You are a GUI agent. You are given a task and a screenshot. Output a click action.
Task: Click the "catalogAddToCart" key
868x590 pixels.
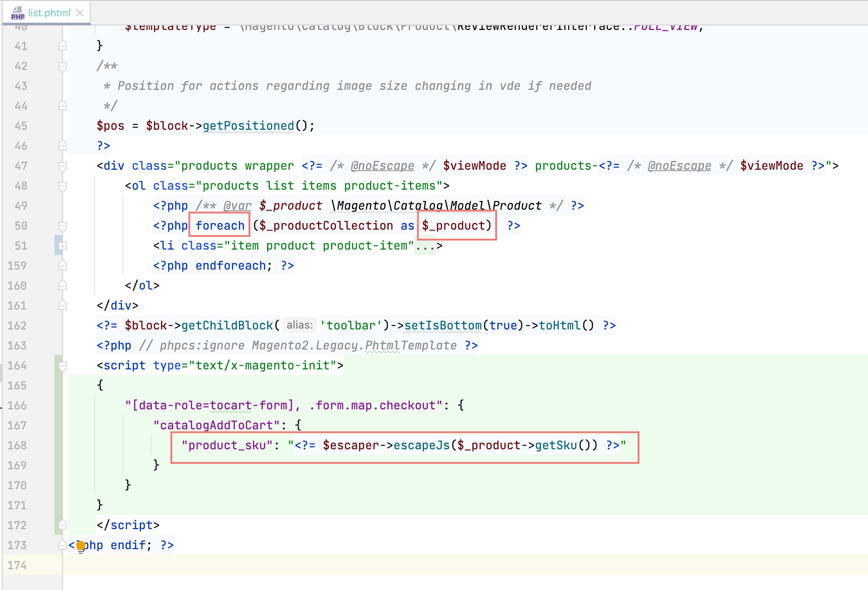click(216, 425)
